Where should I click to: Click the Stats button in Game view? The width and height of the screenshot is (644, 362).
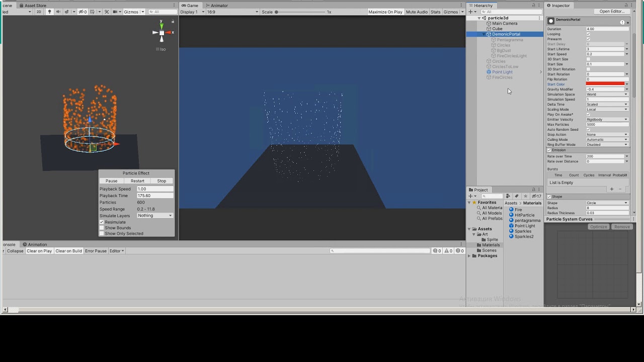[x=436, y=12]
